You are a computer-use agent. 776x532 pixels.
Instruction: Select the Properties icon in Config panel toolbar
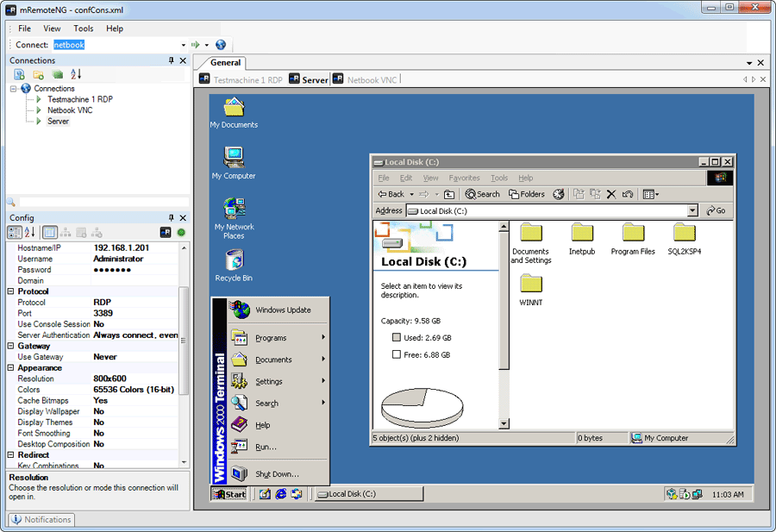[49, 231]
